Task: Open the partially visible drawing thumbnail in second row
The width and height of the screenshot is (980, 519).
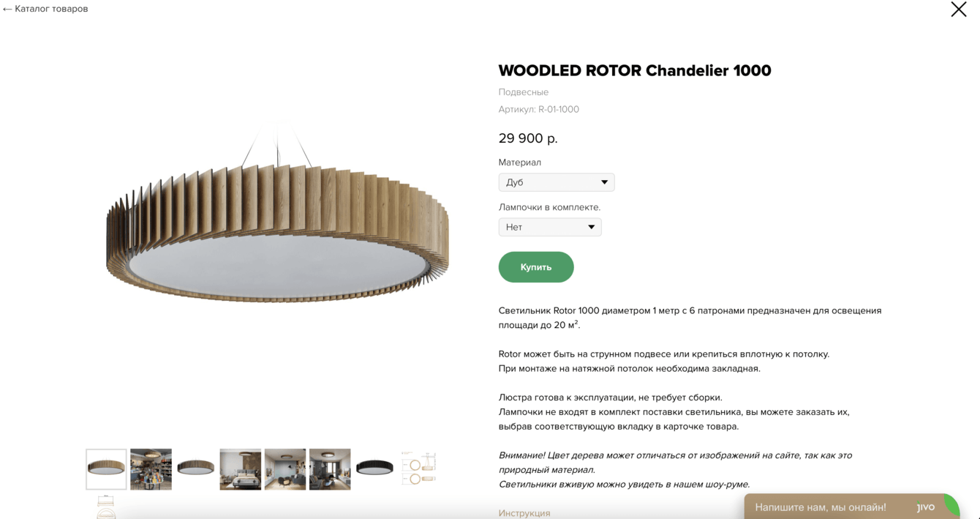Action: [106, 507]
